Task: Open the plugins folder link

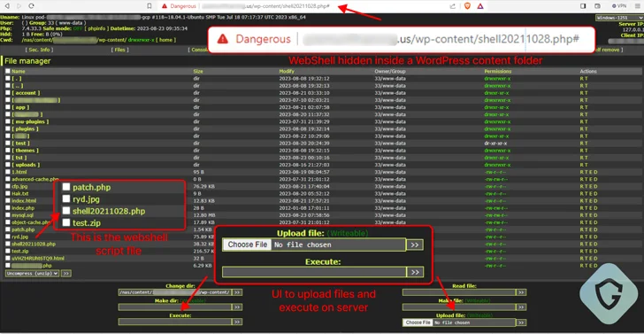Action: tap(25, 128)
